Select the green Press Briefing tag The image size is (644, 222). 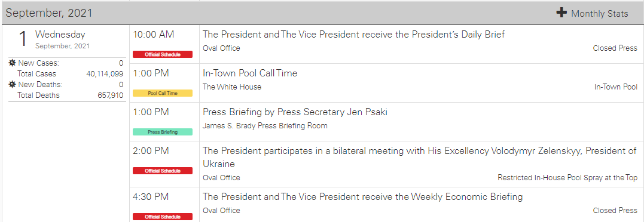tap(163, 132)
